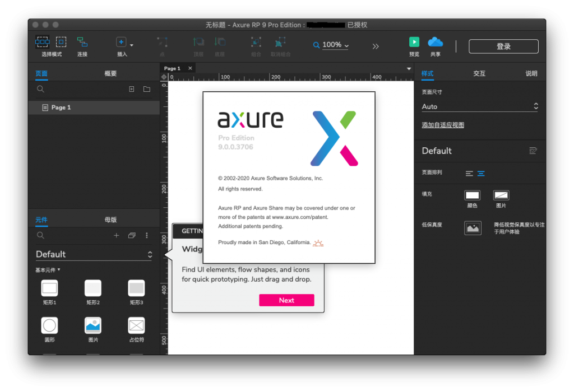Open the Default library dropdown

[x=94, y=254]
